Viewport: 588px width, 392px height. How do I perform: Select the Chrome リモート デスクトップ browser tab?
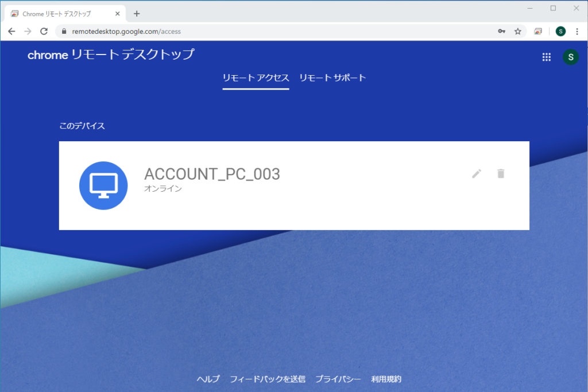click(x=64, y=14)
